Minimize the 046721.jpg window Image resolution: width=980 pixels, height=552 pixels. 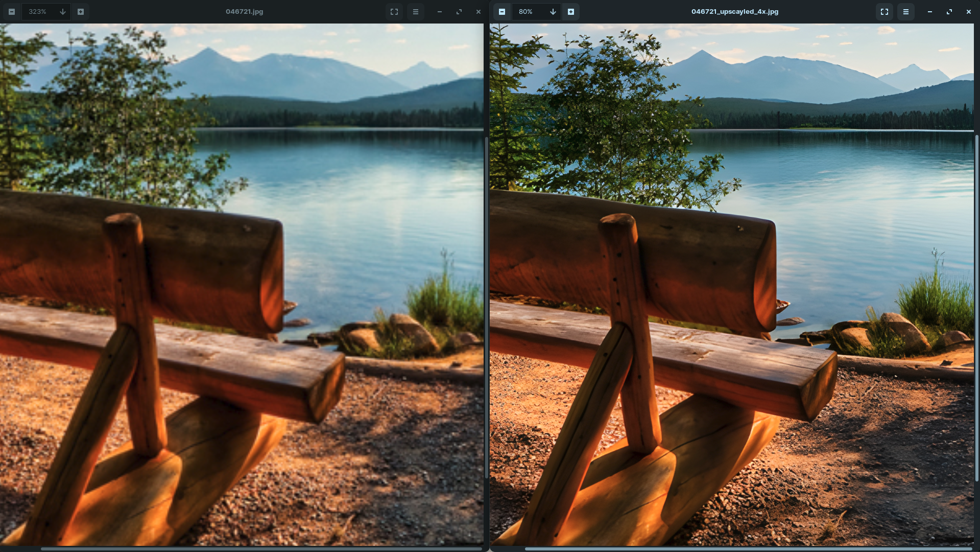[440, 12]
